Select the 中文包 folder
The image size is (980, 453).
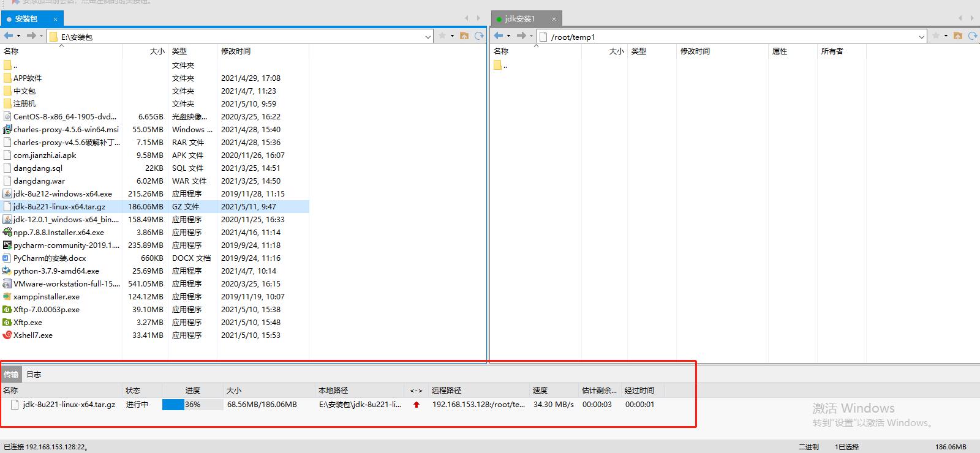[x=24, y=91]
